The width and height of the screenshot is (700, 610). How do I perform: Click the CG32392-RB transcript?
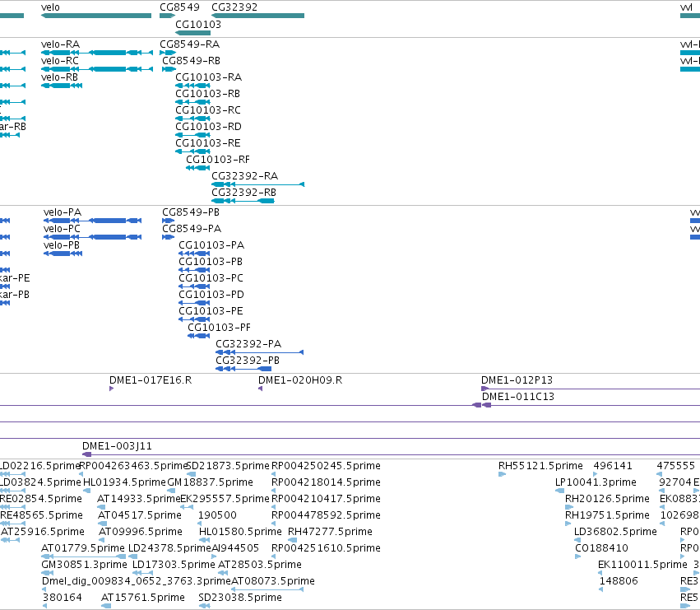(243, 201)
